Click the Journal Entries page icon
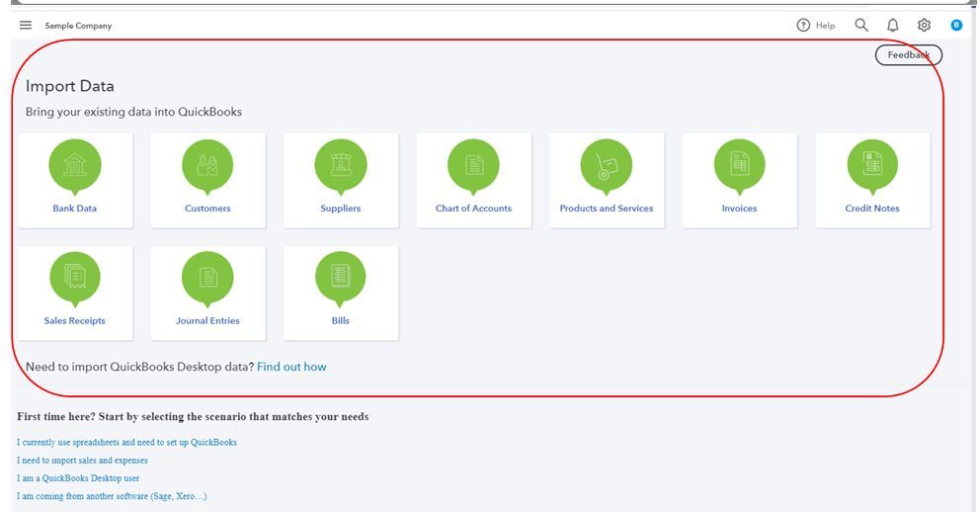This screenshot has height=512, width=980. coord(207,278)
